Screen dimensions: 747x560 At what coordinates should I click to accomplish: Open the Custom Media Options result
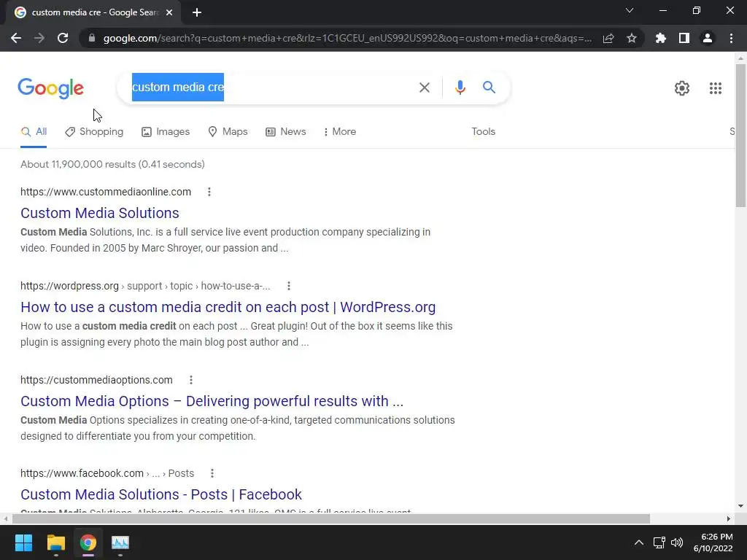coord(212,401)
